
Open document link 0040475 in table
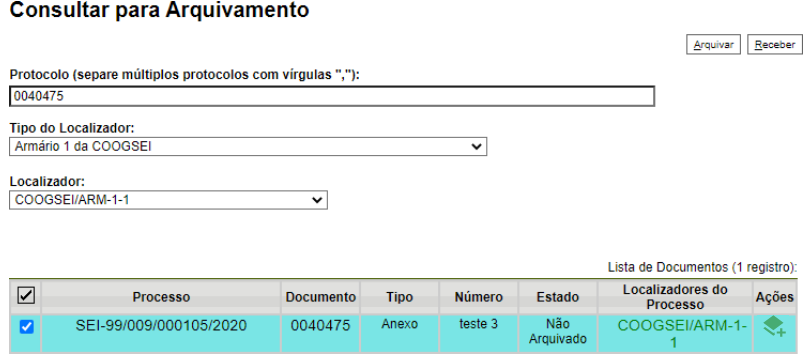pos(320,325)
